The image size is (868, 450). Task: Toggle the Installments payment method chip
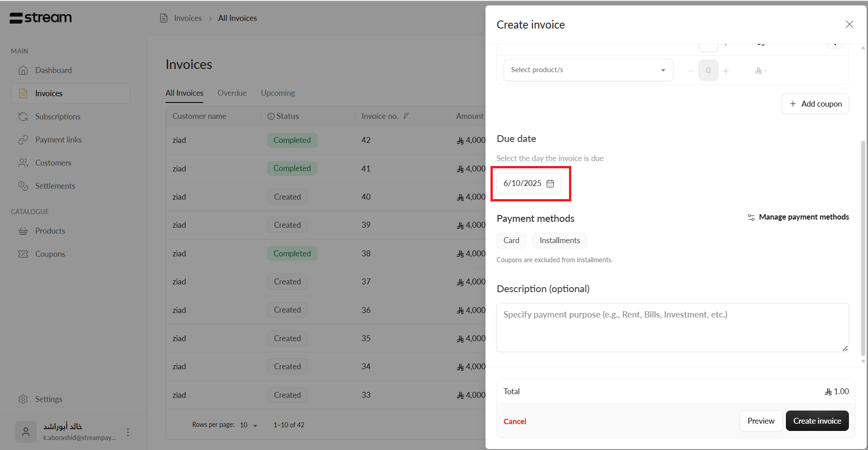pyautogui.click(x=559, y=240)
